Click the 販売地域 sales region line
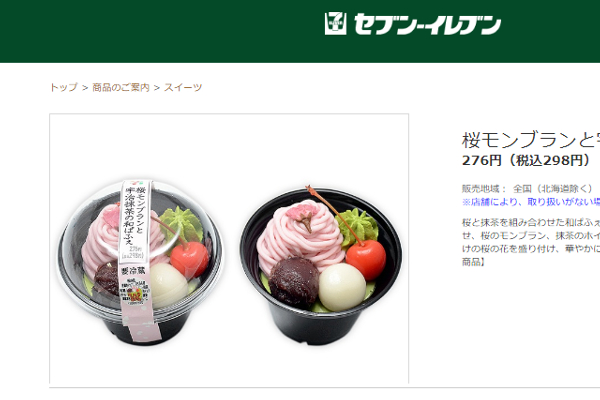The image size is (600, 400). point(527,188)
